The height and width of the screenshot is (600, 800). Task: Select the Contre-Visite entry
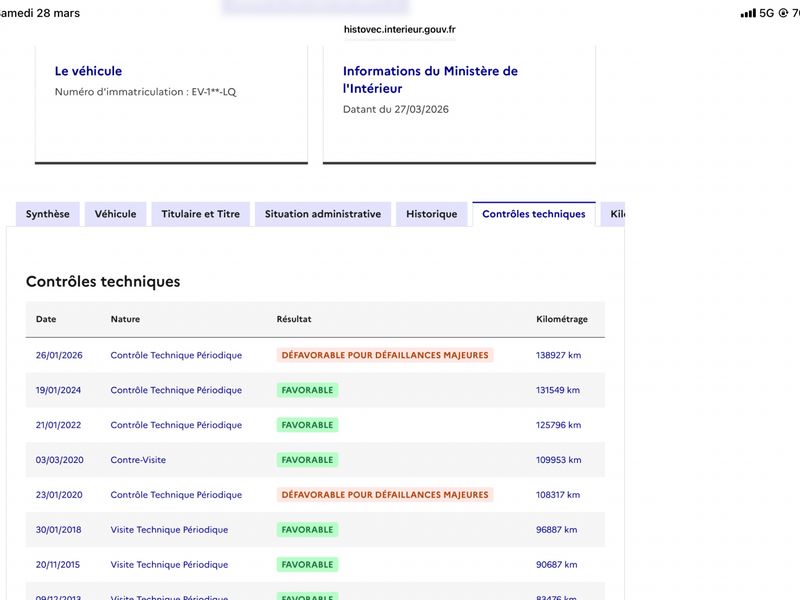click(138, 460)
